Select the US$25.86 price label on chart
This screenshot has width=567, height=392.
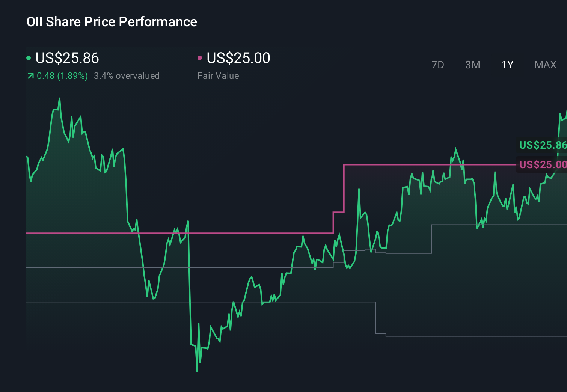click(x=542, y=145)
